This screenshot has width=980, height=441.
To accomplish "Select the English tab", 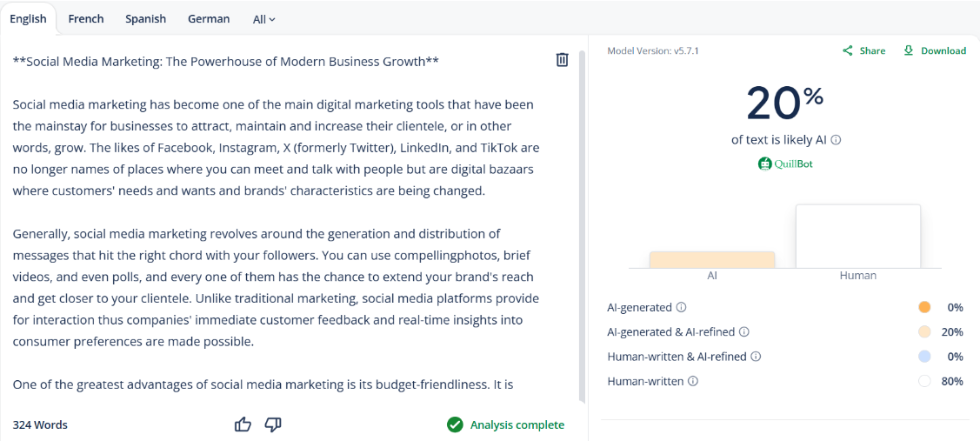I will click(x=28, y=18).
